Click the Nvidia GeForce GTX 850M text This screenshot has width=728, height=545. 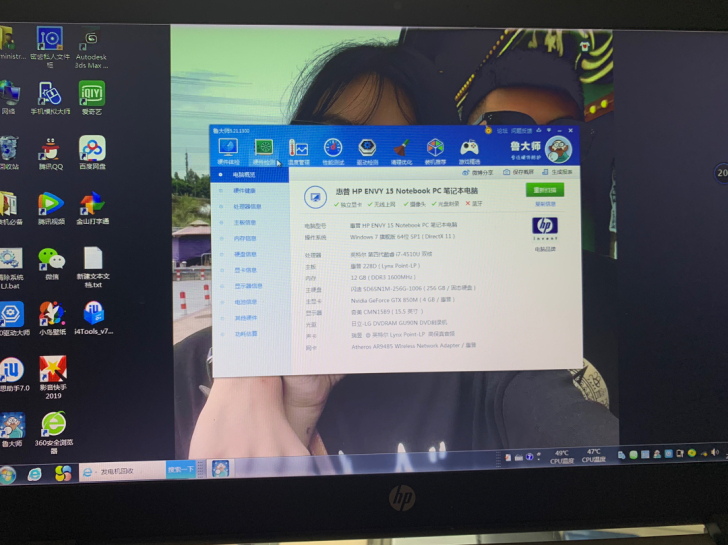402,300
